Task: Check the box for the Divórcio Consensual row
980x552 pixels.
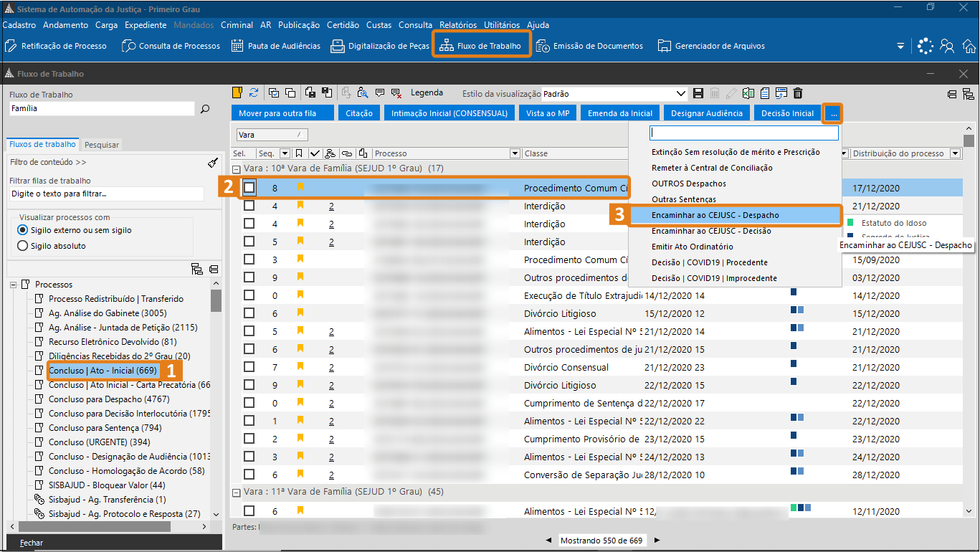Action: (249, 367)
